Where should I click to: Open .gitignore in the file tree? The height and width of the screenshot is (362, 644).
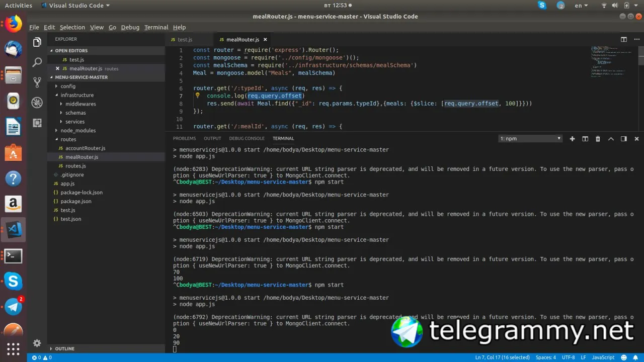point(72,175)
